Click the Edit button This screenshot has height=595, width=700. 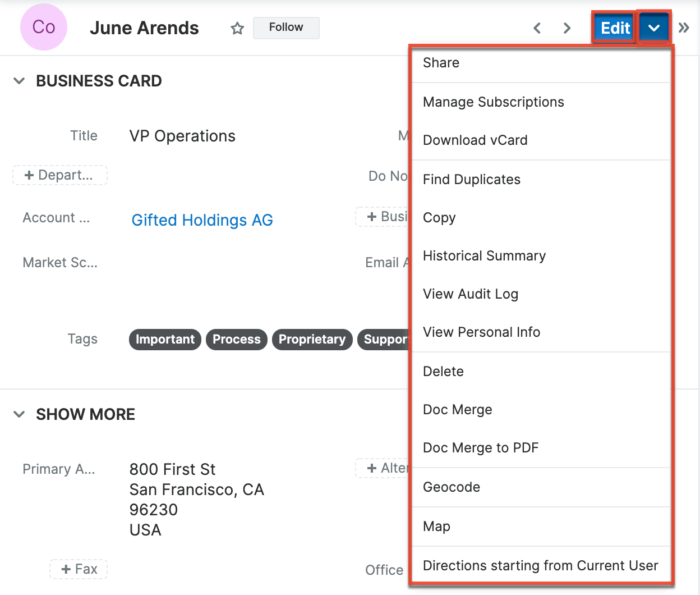(x=615, y=28)
